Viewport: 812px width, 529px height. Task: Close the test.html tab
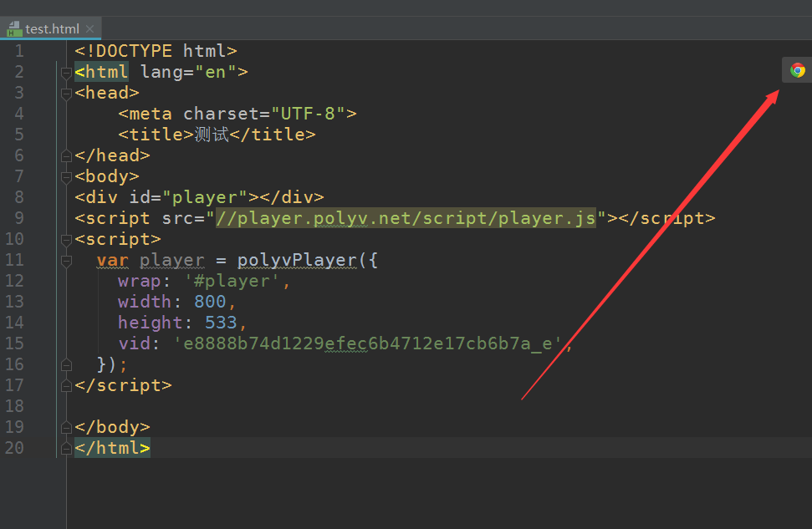pyautogui.click(x=89, y=28)
